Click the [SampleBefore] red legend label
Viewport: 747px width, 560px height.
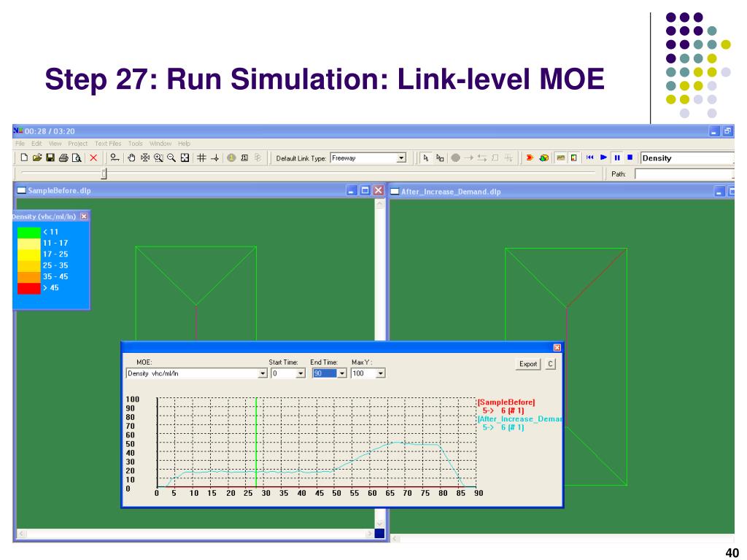click(506, 402)
